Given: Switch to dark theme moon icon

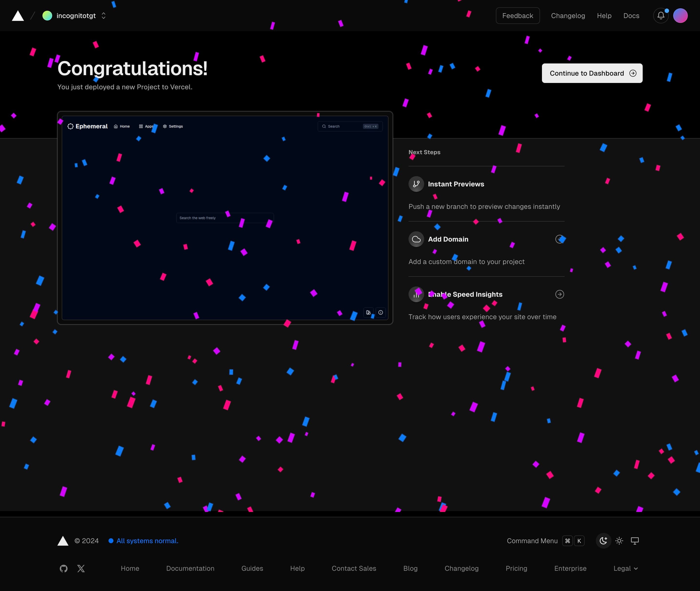Looking at the screenshot, I should pos(603,541).
